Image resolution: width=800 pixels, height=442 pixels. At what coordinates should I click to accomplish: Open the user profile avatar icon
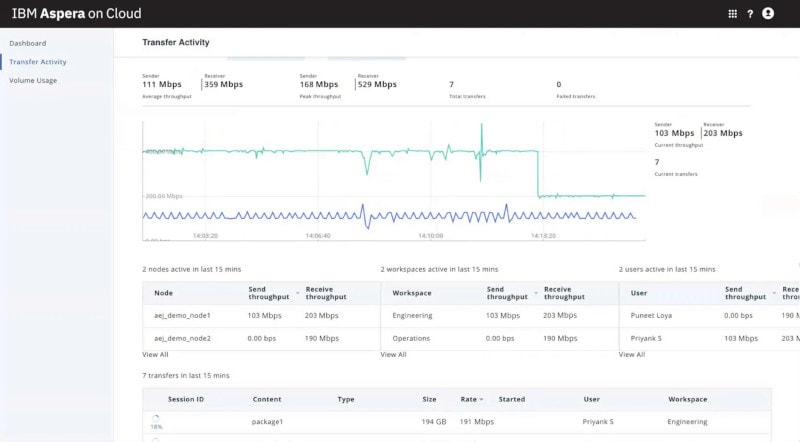(x=768, y=13)
